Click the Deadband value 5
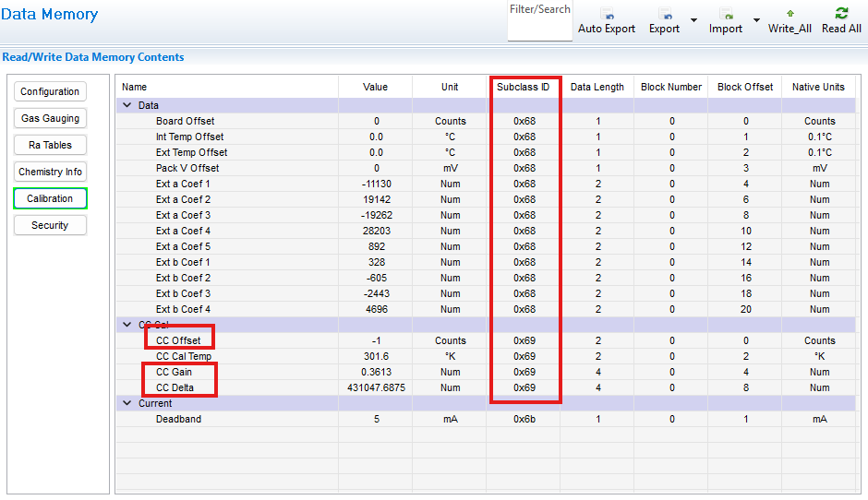Viewport: 868px width, 500px height. point(377,419)
